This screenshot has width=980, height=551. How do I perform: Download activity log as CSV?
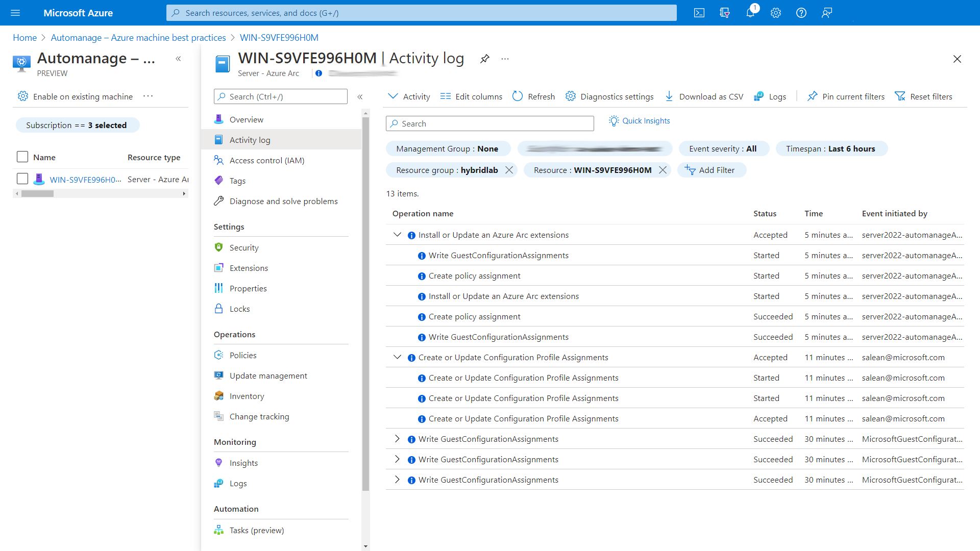pos(704,96)
